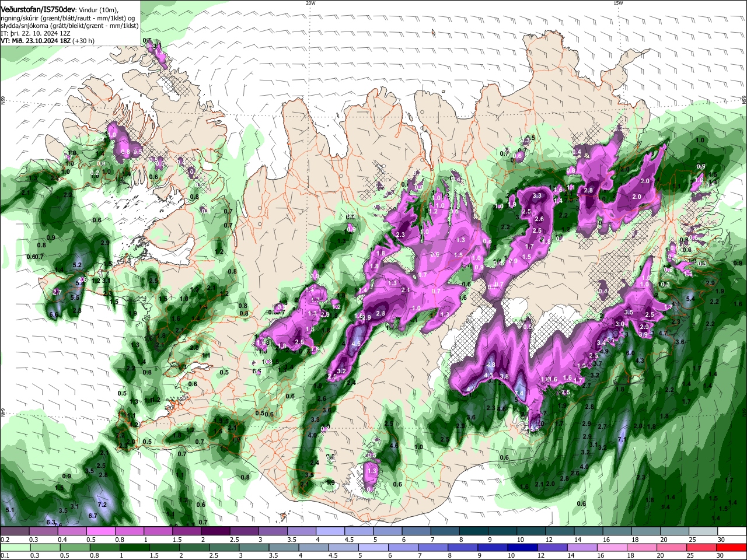
Task: Click the crimson 25 swatch, lower legend row
Action: click(702, 547)
